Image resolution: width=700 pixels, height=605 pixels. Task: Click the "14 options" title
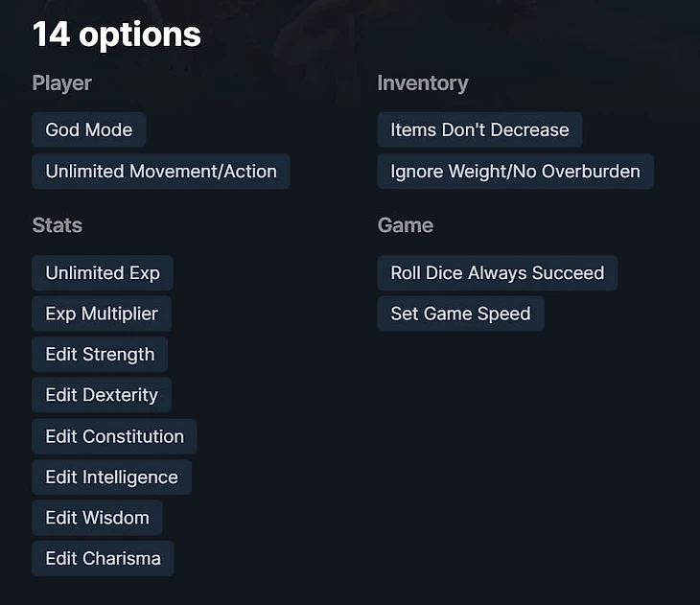tap(116, 35)
